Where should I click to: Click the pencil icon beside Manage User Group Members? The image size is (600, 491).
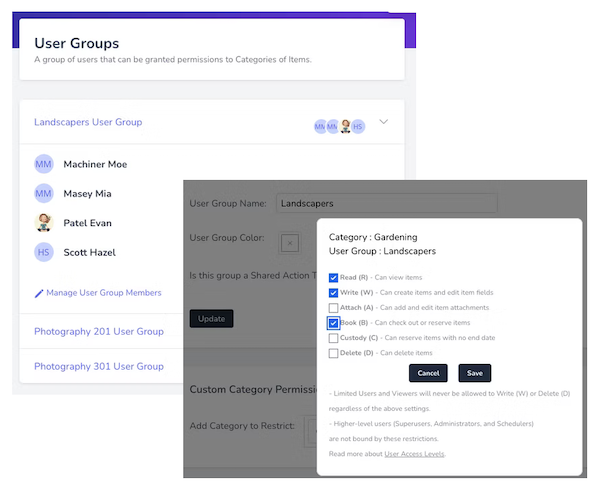[39, 293]
